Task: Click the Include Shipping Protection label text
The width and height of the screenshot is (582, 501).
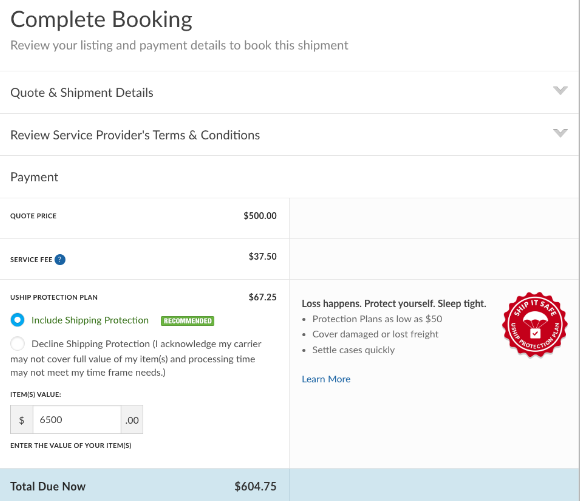Action: pos(90,320)
